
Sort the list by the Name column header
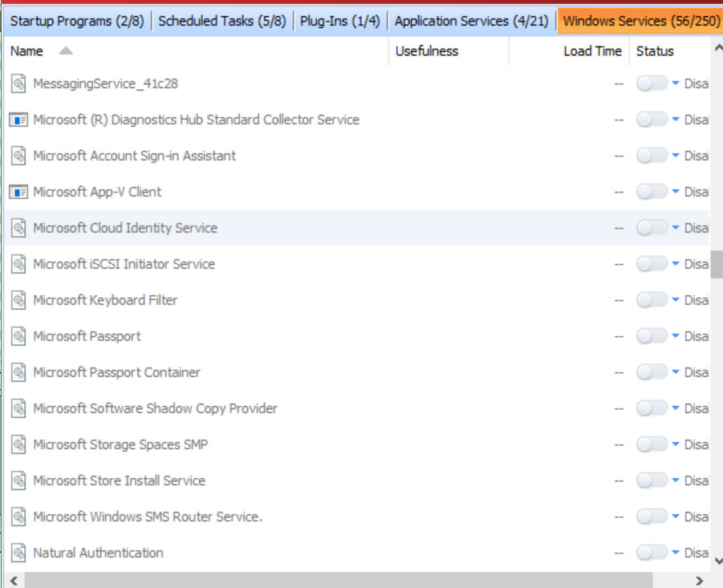pyautogui.click(x=26, y=51)
